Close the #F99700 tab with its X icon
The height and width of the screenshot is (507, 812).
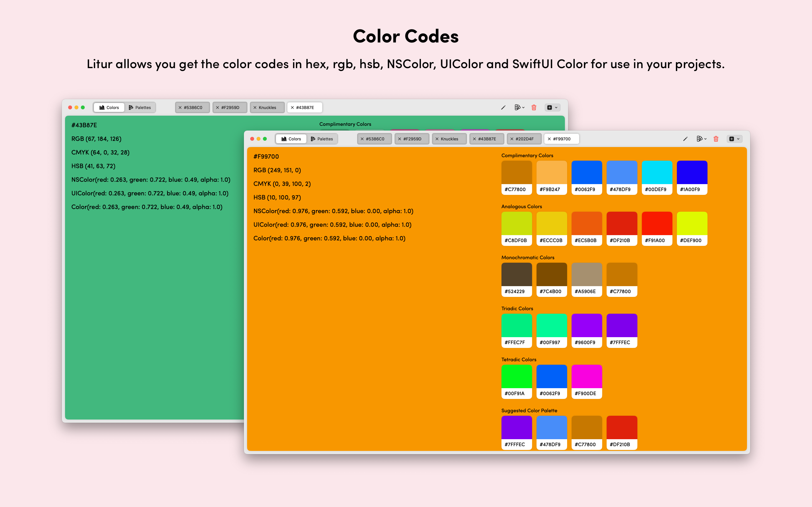pos(549,139)
